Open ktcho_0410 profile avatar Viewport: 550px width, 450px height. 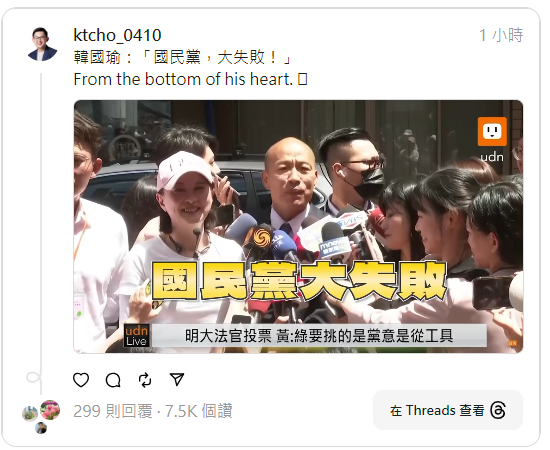42,44
